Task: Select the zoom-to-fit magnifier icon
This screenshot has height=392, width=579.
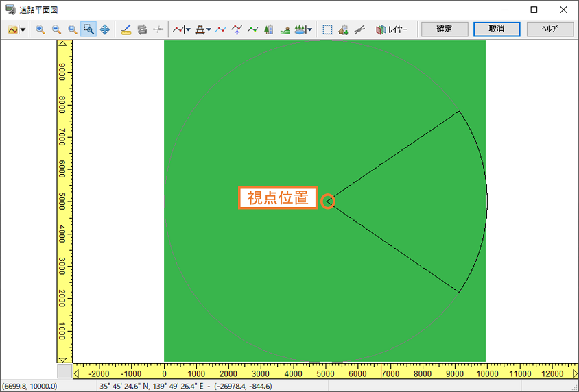Action: (x=73, y=29)
